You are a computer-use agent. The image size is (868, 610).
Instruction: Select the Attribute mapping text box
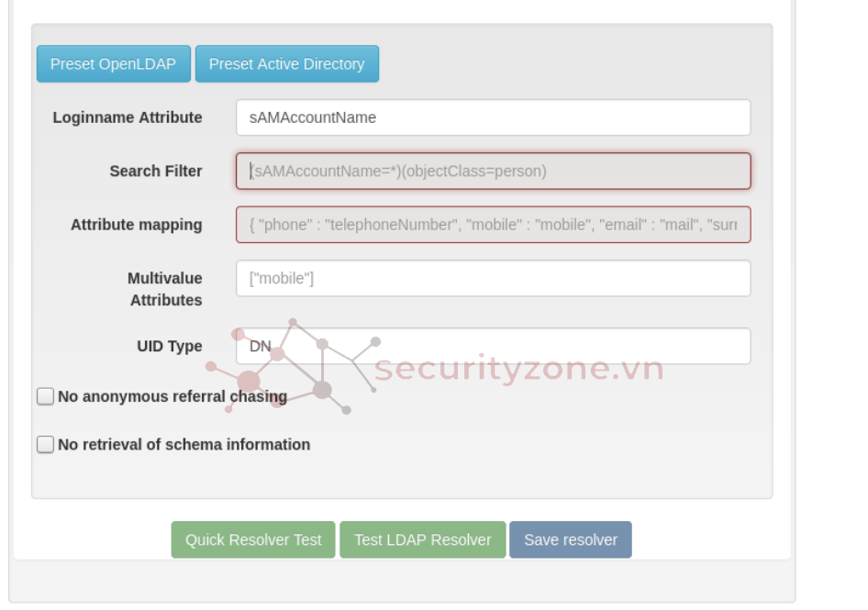coord(493,225)
